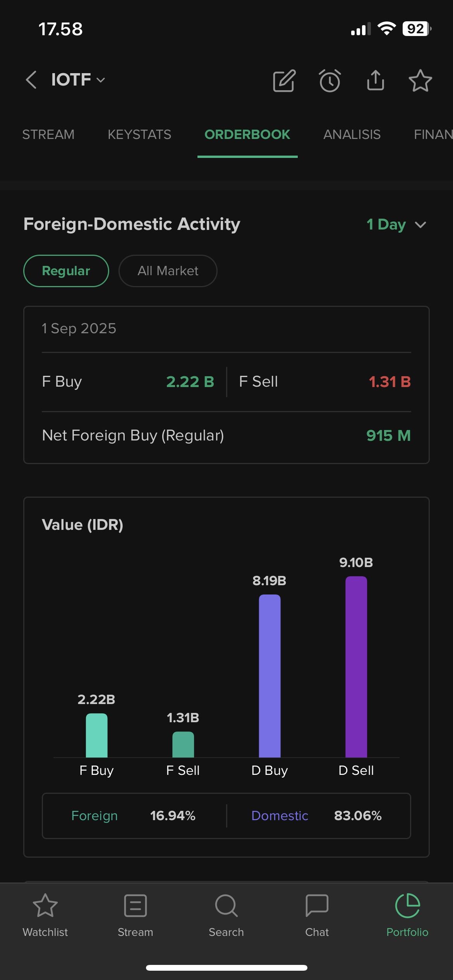Add IOTF to favorites with the star icon
The image size is (453, 980).
click(x=420, y=81)
